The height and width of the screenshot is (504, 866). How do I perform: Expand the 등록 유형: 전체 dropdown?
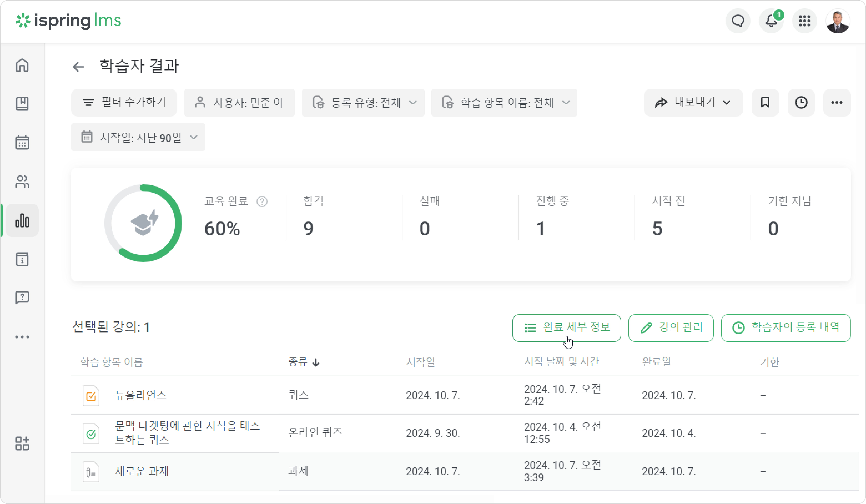tap(363, 102)
